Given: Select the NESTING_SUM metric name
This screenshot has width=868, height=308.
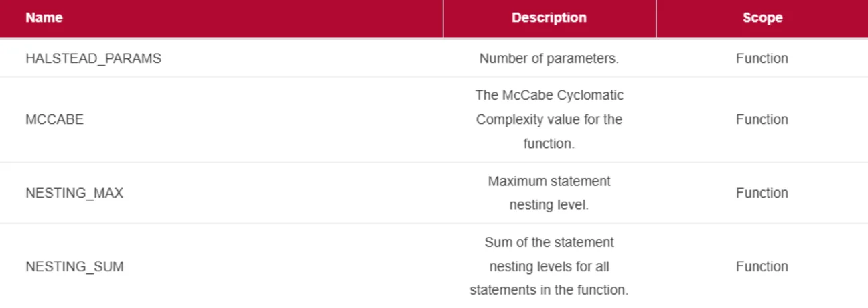Looking at the screenshot, I should pos(74,266).
